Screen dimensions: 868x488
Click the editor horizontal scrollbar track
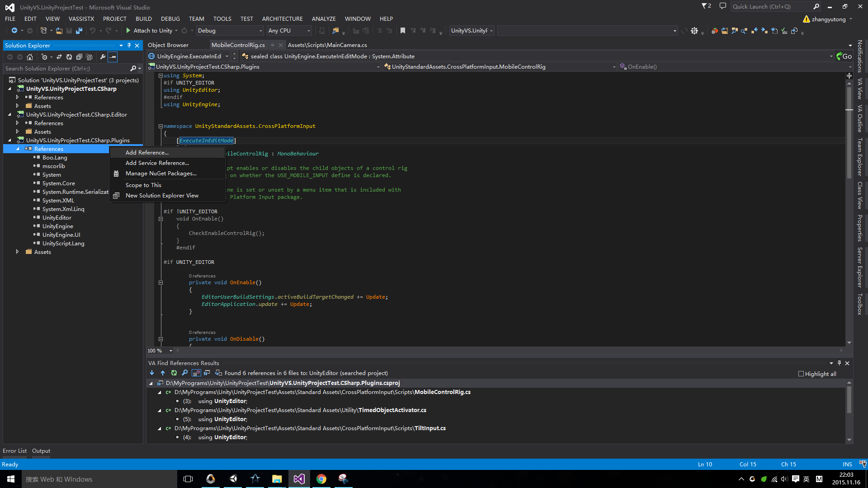[x=509, y=350]
